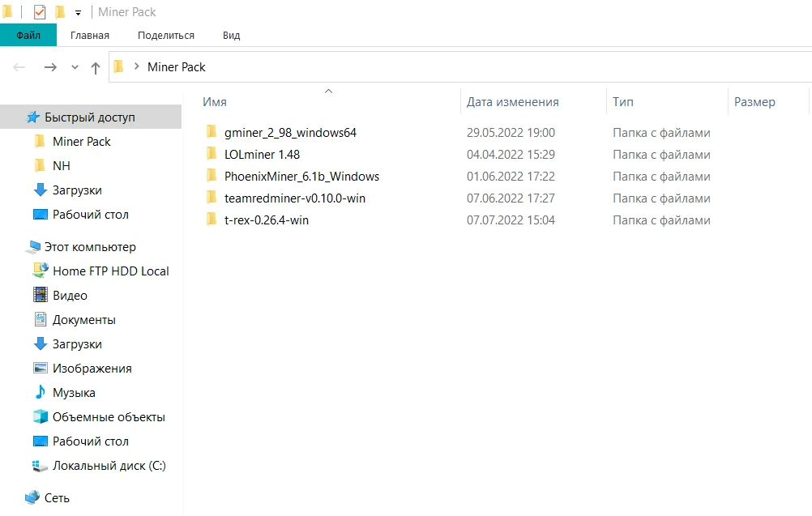
Task: Open Home FTP HDD Local in sidebar
Action: [110, 271]
